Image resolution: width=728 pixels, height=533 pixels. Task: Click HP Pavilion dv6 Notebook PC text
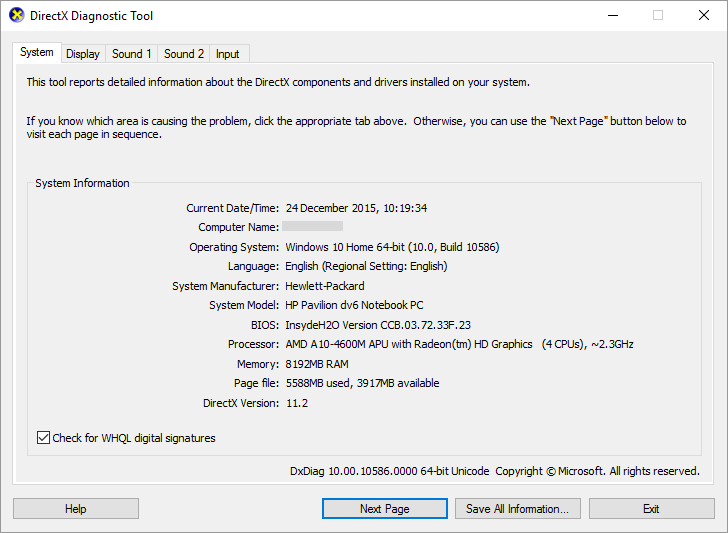pos(354,305)
